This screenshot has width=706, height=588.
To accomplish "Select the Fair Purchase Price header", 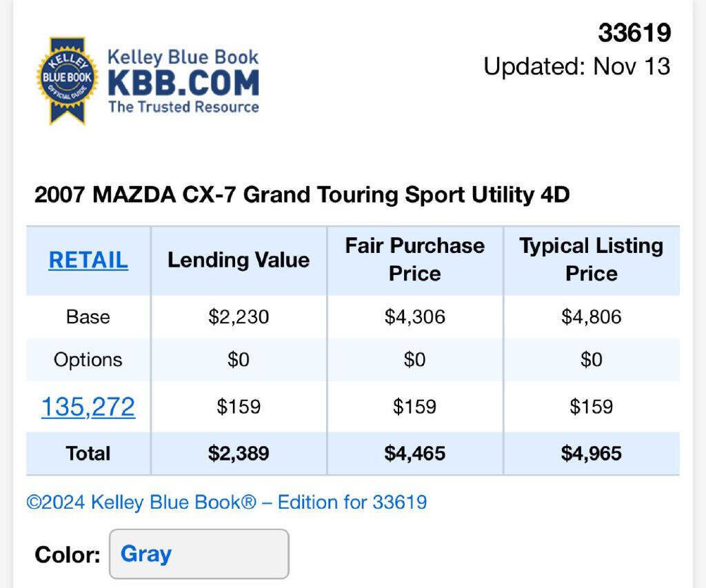I will tap(414, 260).
